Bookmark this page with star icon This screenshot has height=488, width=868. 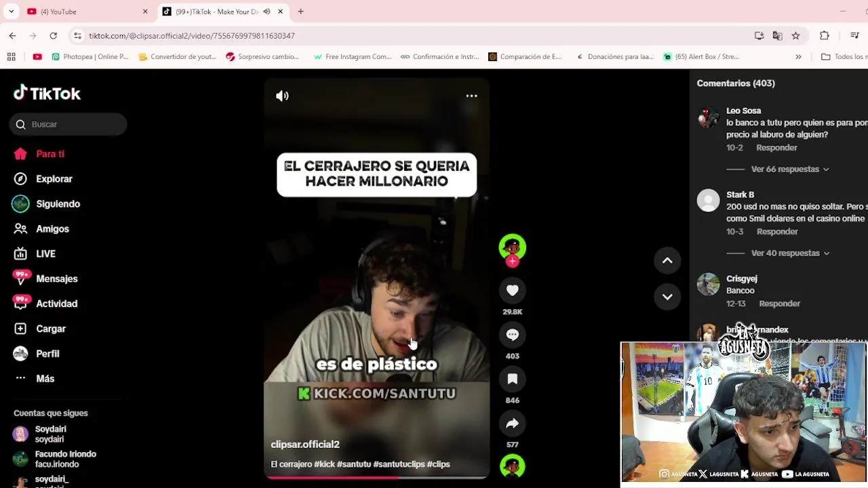pos(796,35)
